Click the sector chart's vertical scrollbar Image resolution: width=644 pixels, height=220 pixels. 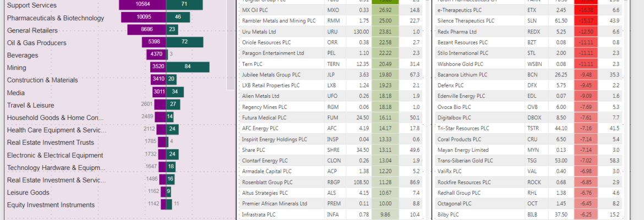(231, 45)
